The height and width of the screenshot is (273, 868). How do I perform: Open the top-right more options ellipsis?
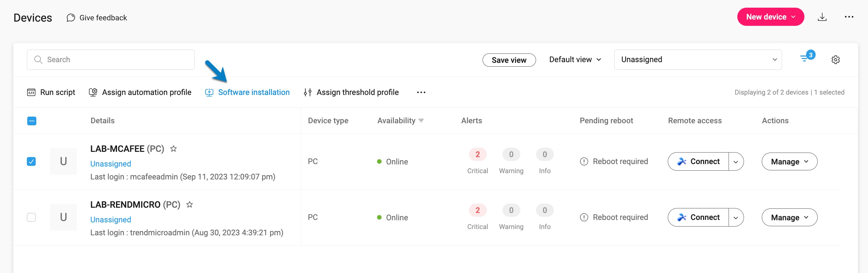(849, 17)
